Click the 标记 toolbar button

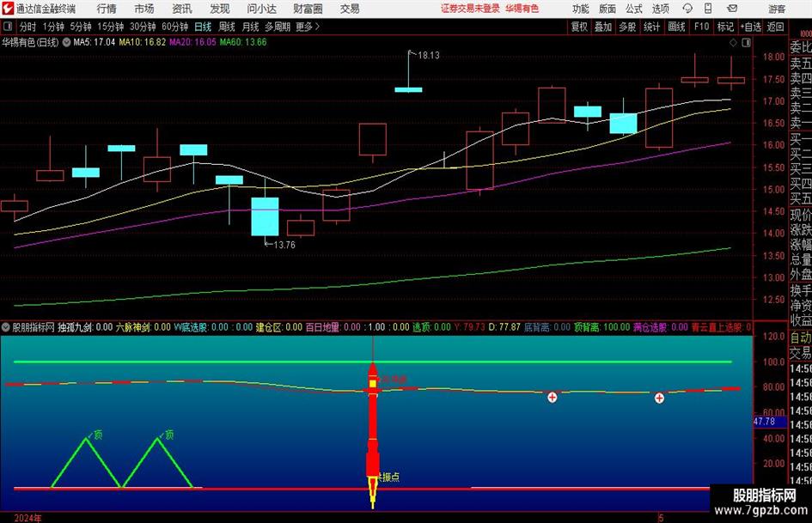pos(725,27)
